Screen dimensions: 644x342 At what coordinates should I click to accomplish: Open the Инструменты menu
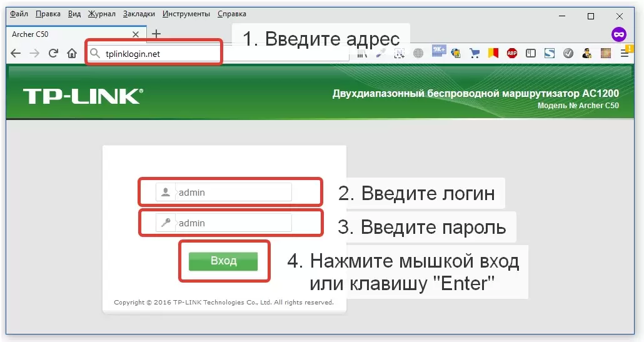pos(186,14)
